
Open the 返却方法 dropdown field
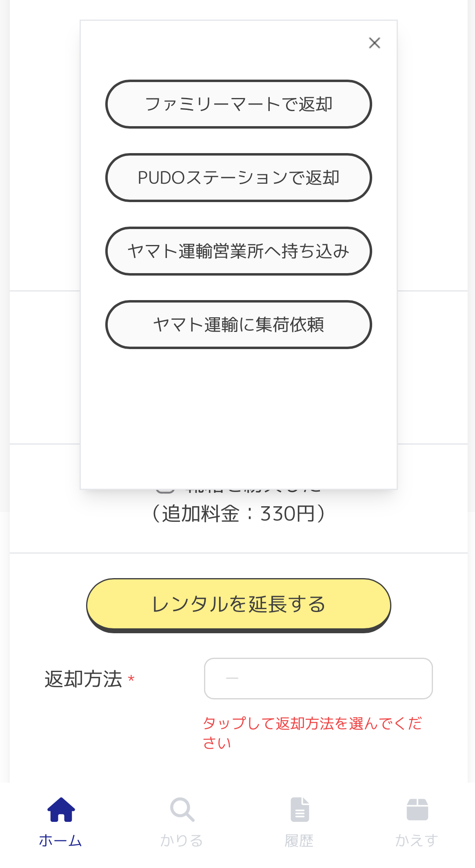point(318,678)
